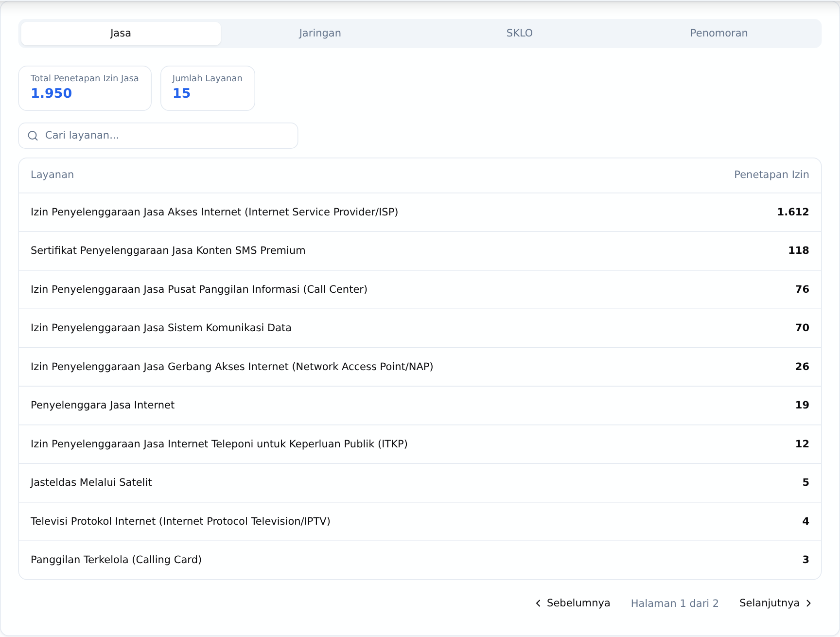Click the Total Penetapan Izin Jasa card
Viewport: 840px width, 637px height.
(x=85, y=88)
